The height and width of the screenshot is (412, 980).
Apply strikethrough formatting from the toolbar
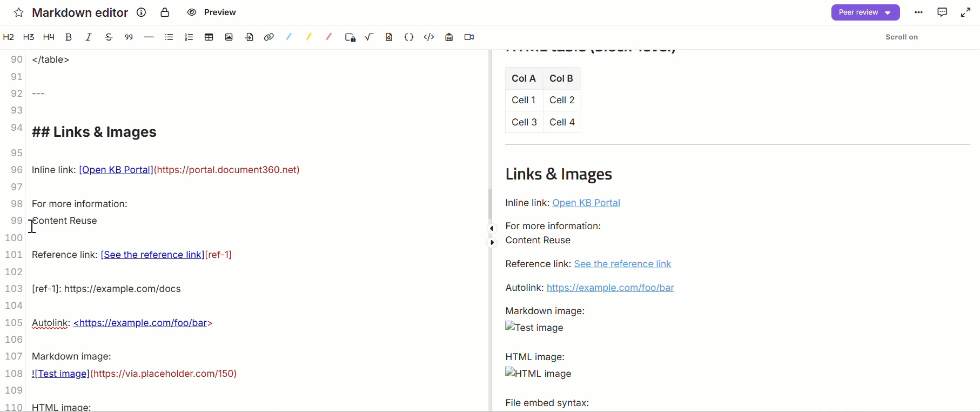click(109, 37)
